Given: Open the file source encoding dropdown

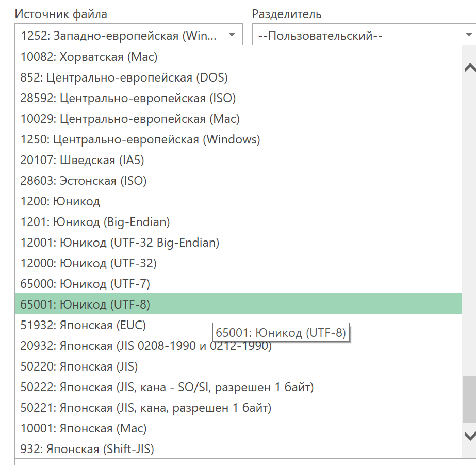Looking at the screenshot, I should tap(128, 36).
